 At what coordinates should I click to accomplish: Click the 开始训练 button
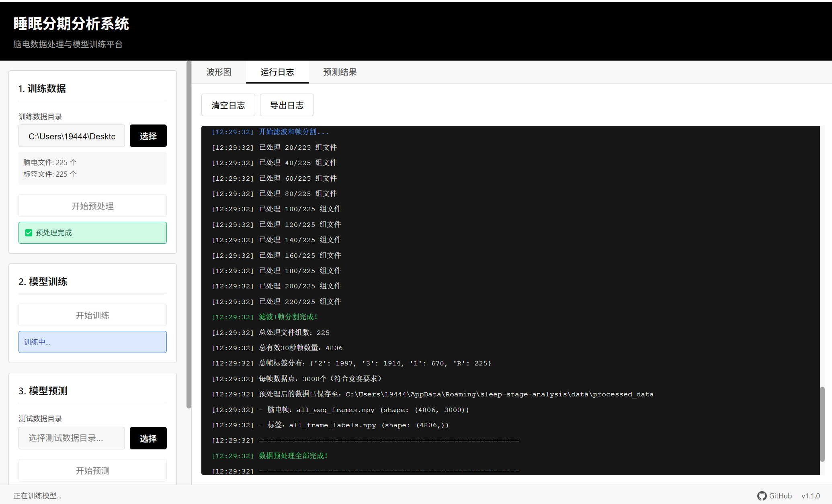click(x=92, y=315)
